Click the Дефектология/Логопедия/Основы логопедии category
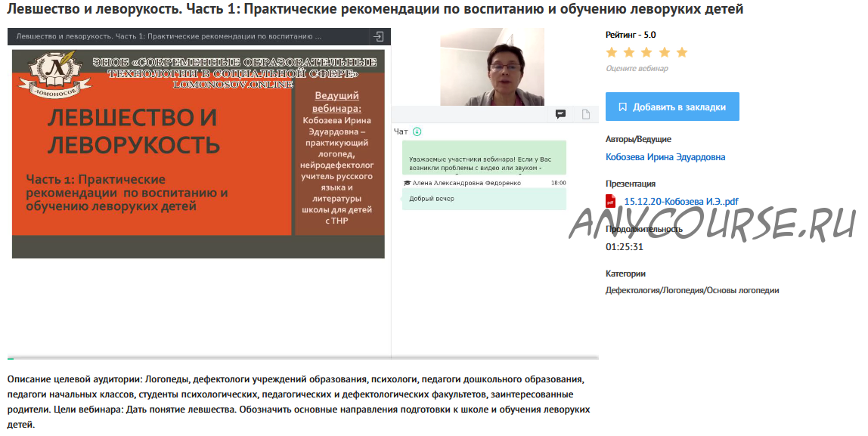 tap(692, 290)
